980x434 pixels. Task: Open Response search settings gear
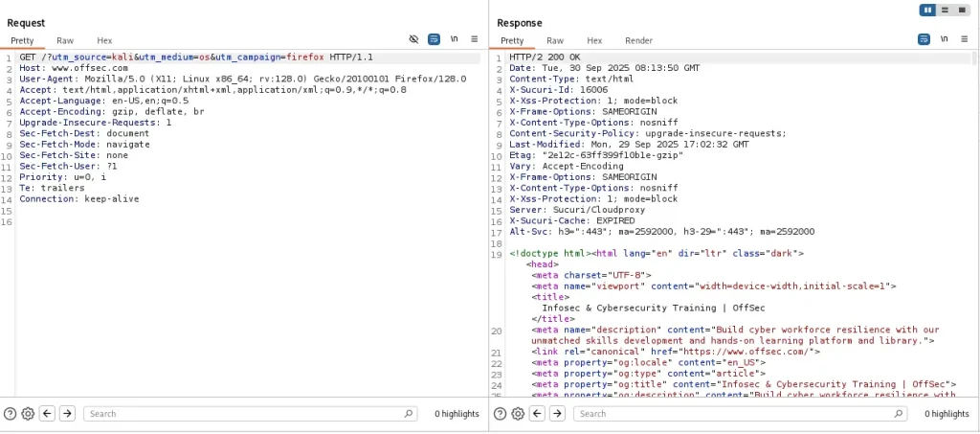tap(518, 414)
